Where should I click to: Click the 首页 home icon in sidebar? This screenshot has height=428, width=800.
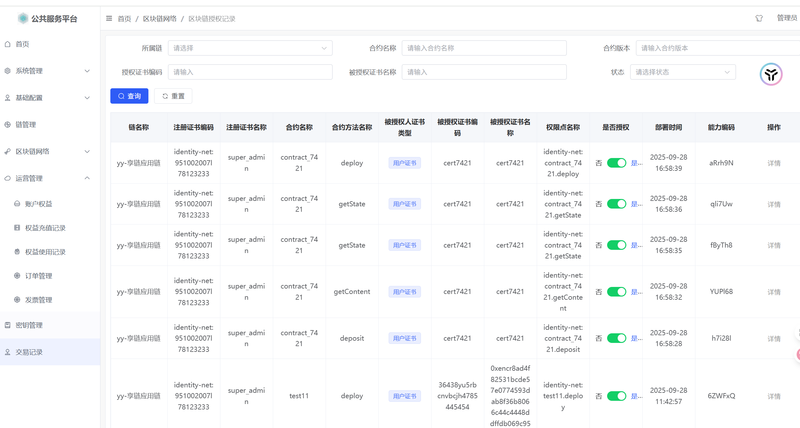(8, 44)
